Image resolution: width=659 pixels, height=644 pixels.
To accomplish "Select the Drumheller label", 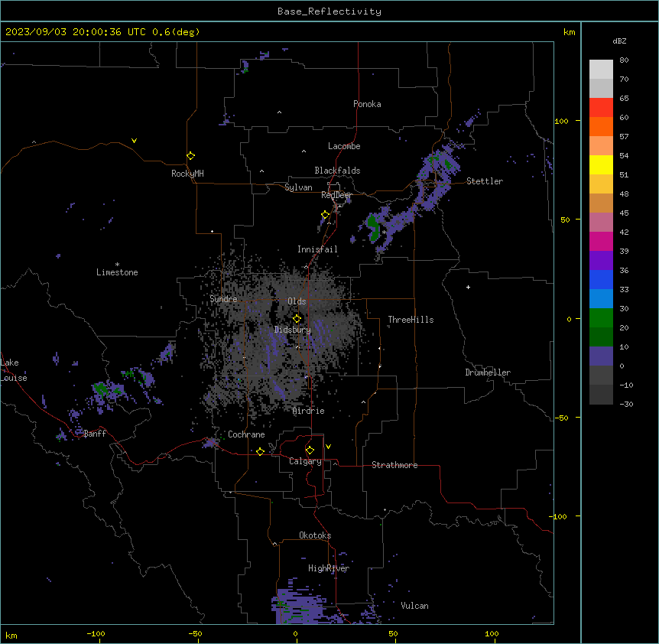I will click(x=488, y=372).
